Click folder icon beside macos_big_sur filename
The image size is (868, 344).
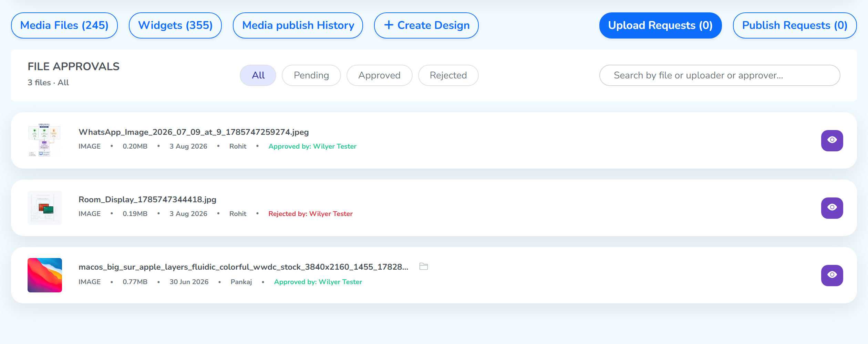(424, 266)
